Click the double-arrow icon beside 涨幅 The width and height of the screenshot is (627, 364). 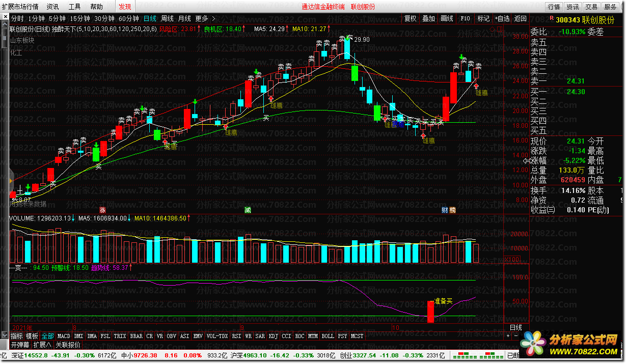click(526, 161)
